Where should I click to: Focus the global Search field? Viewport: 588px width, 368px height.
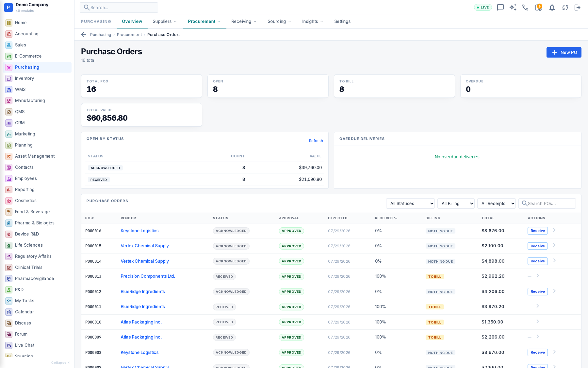click(119, 8)
